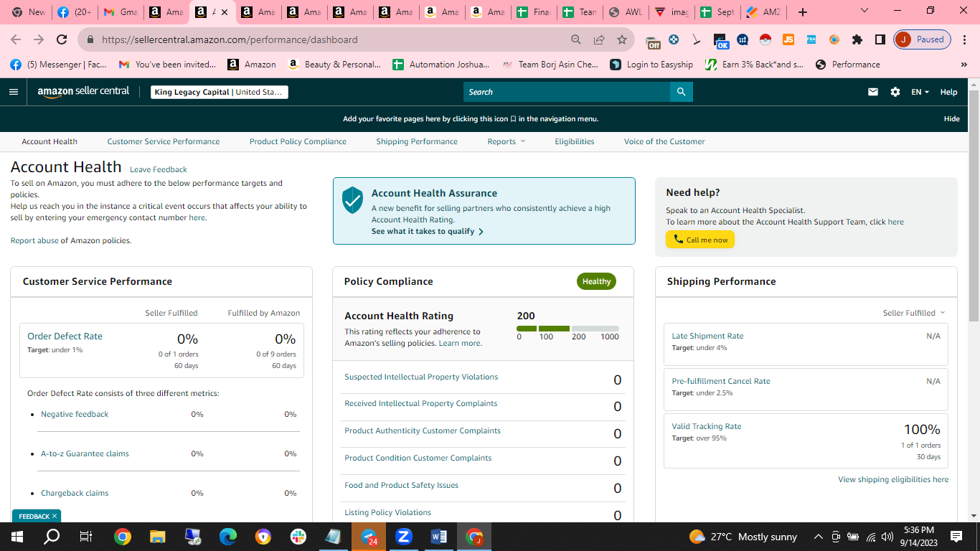Screen dimensions: 980x551
Task: Click the Seller Central search field
Action: coord(567,92)
